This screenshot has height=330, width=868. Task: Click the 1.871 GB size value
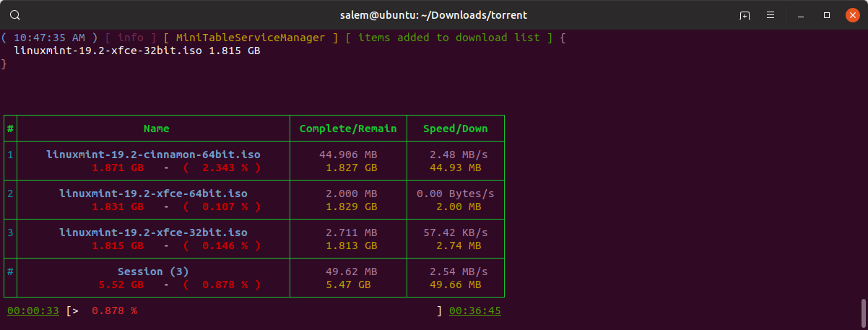point(118,168)
